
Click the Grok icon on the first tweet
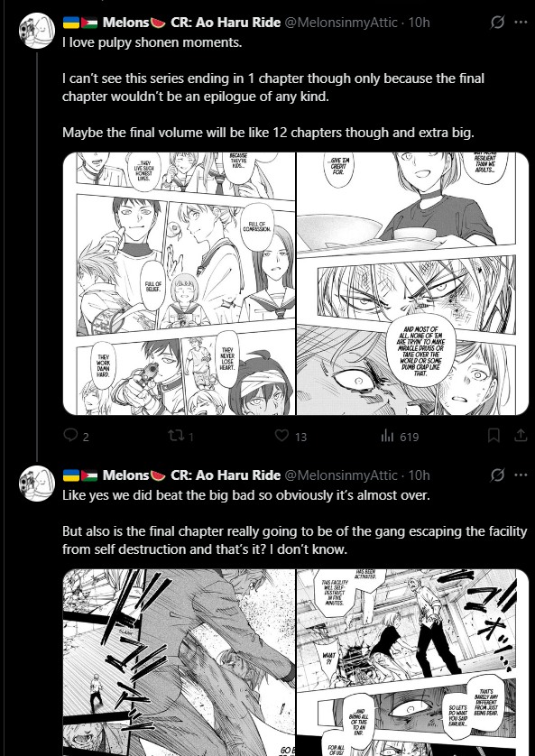[x=497, y=23]
